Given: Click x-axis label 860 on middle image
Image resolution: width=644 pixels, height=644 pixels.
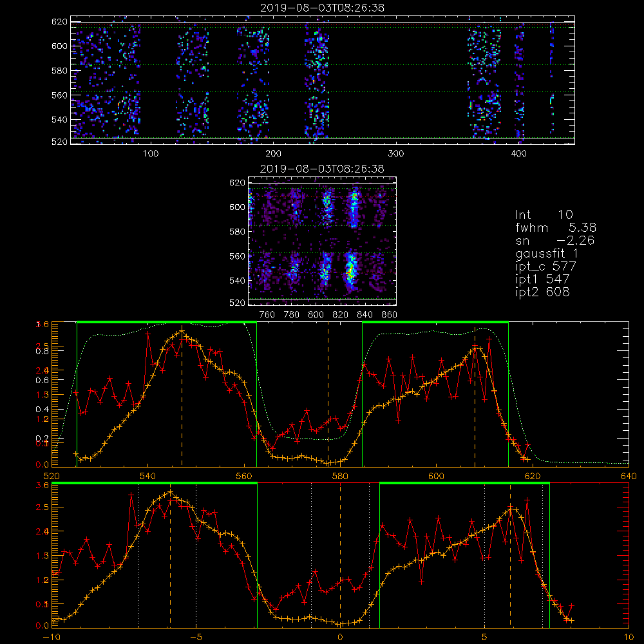Looking at the screenshot, I should tap(390, 315).
